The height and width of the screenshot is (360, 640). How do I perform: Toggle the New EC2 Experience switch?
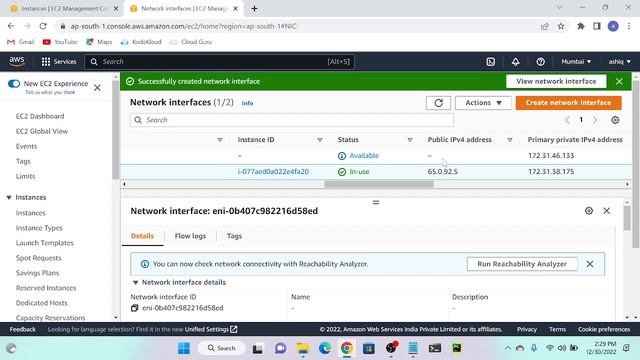(x=14, y=84)
